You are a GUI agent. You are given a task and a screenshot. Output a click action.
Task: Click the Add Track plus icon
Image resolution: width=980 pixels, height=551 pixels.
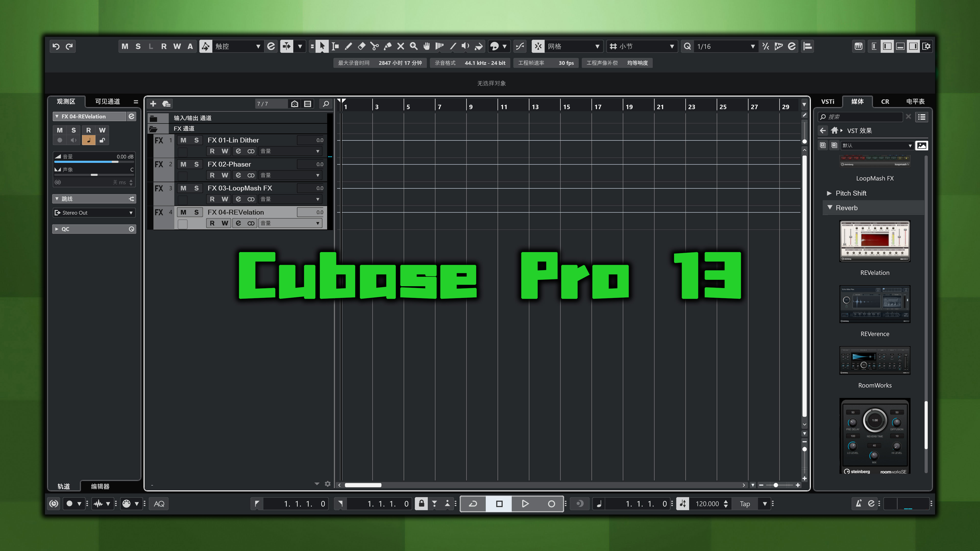pyautogui.click(x=153, y=103)
